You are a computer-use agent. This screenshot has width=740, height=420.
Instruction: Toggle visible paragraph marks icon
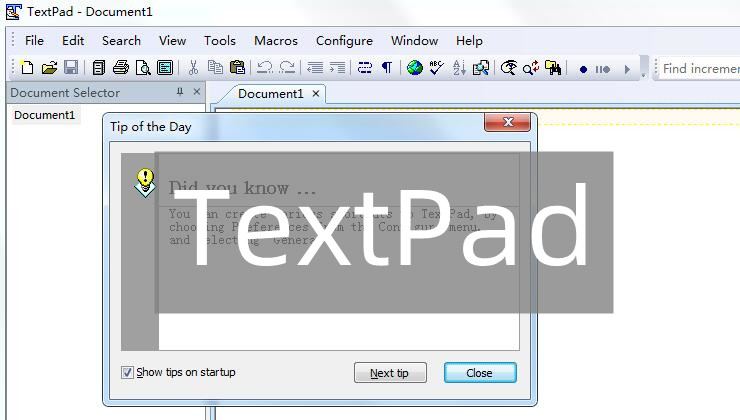pos(387,68)
